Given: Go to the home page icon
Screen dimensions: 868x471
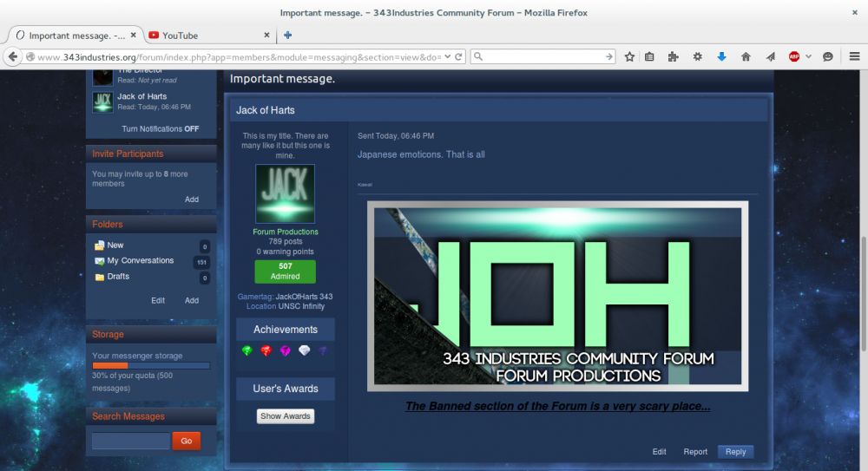Looking at the screenshot, I should click(x=746, y=57).
